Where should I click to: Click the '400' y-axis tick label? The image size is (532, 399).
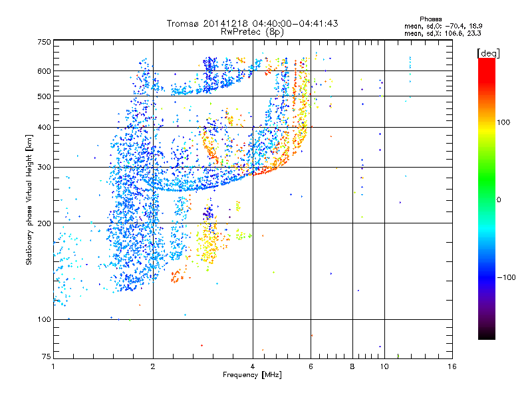click(44, 128)
